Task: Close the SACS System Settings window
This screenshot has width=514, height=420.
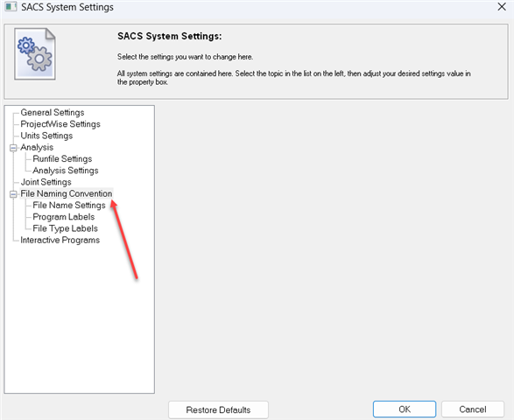Action: pos(502,6)
